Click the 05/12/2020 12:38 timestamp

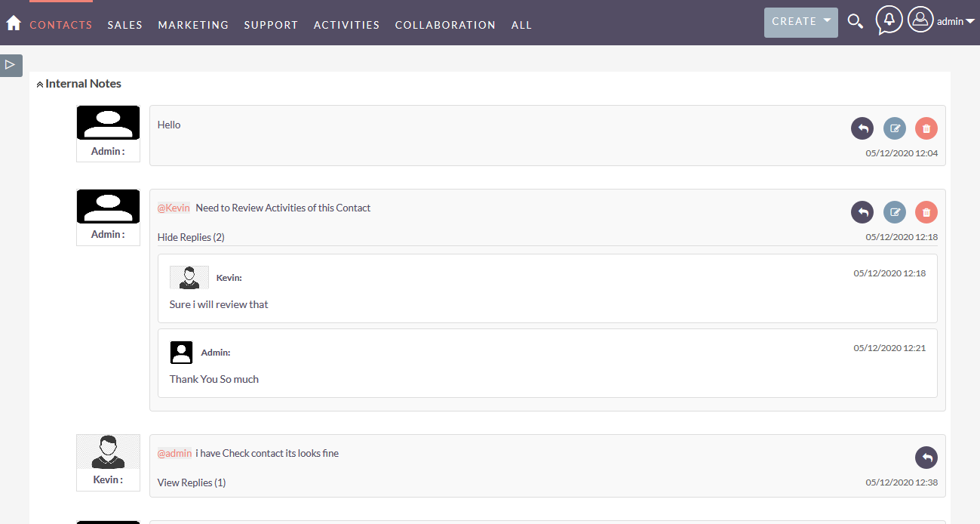click(902, 482)
